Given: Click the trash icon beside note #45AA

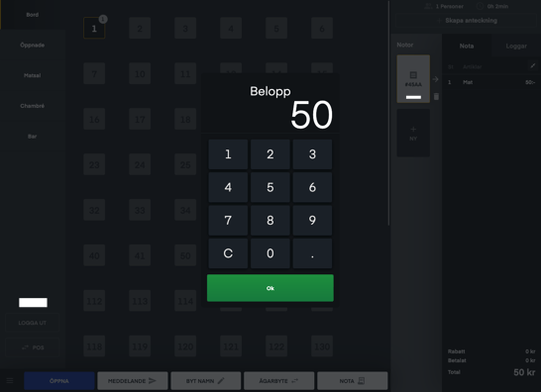Looking at the screenshot, I should click(436, 96).
